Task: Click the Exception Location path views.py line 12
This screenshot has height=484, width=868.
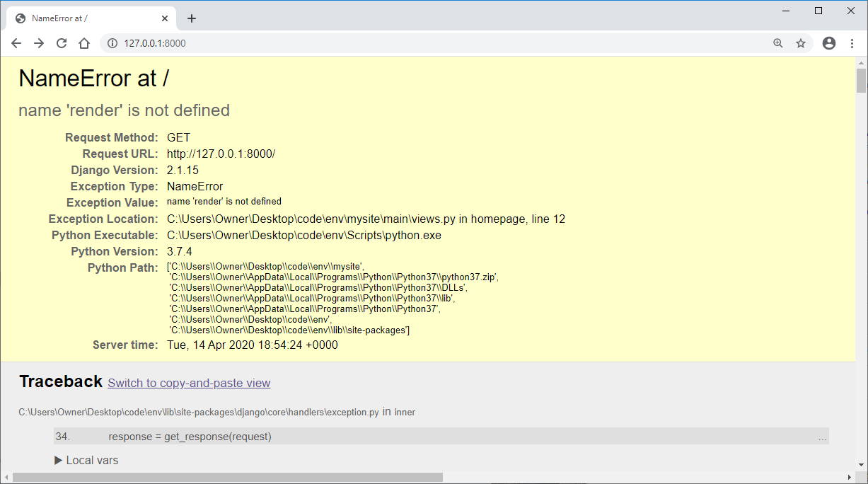Action: (x=366, y=219)
